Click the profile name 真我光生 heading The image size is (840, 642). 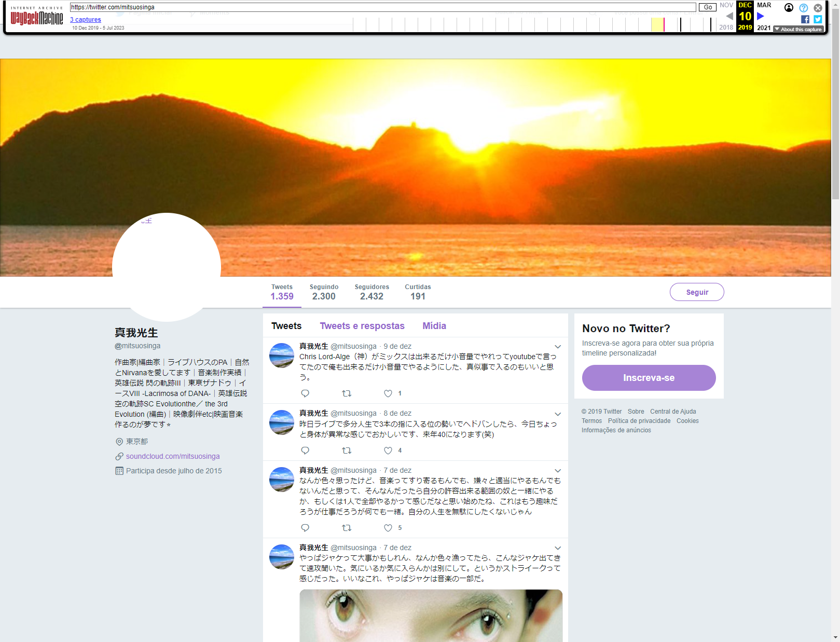[x=136, y=333]
